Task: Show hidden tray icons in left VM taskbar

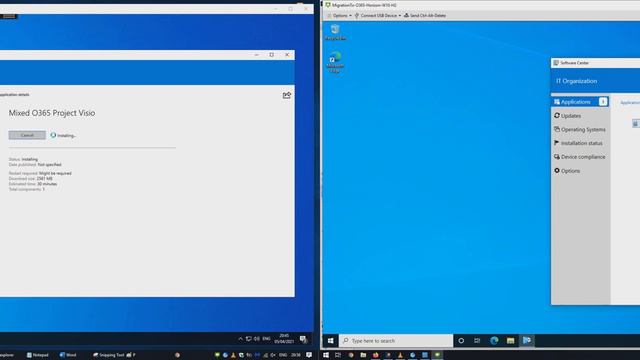Action: click(x=240, y=339)
